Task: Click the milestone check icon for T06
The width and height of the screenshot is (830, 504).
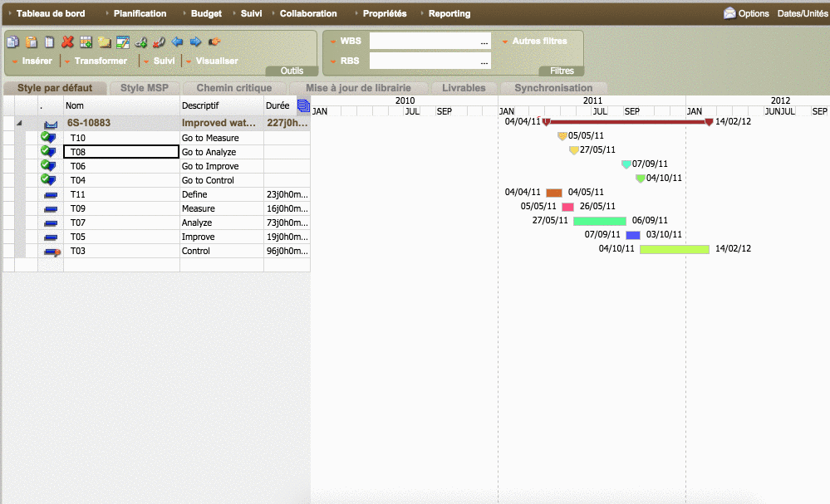Action: point(48,165)
